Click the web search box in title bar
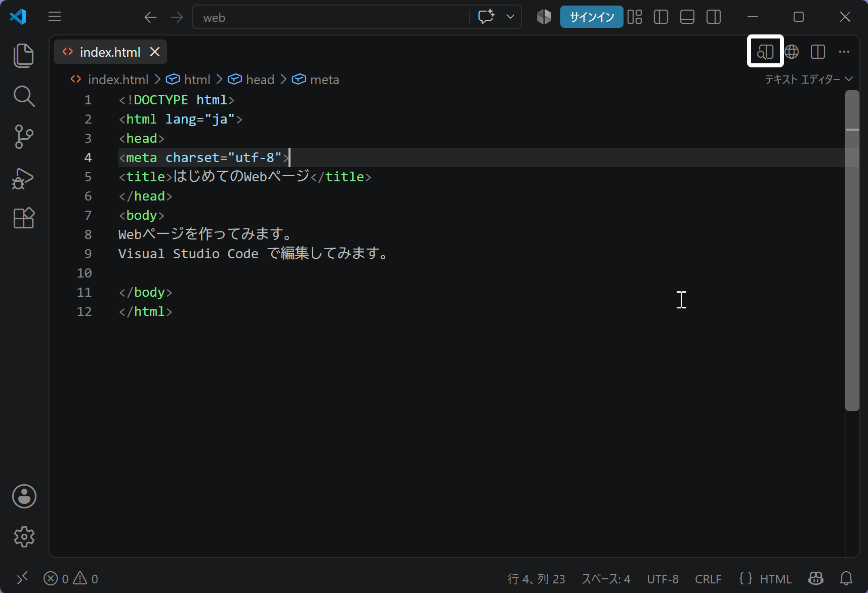Screen dimensions: 868x593 point(330,17)
